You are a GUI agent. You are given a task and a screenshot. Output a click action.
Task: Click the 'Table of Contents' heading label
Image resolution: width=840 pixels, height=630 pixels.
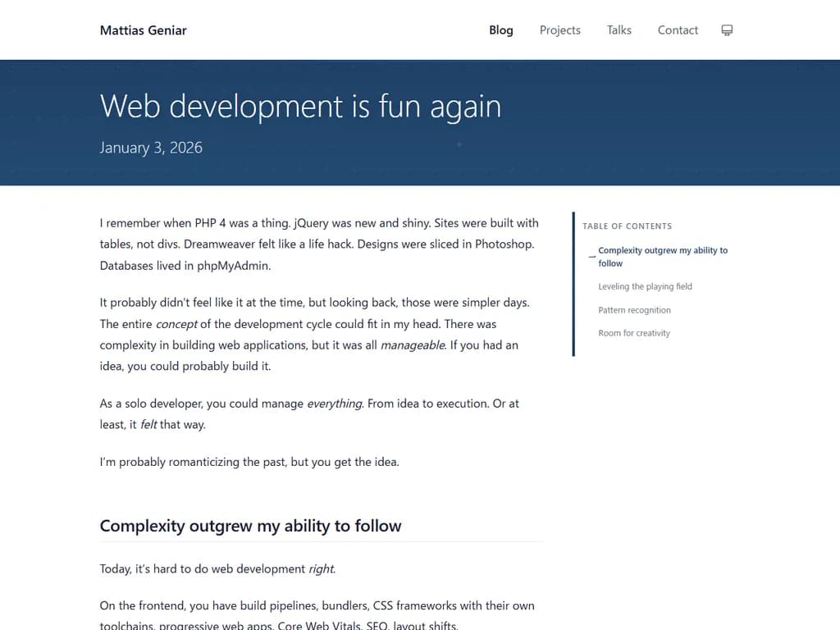627,226
